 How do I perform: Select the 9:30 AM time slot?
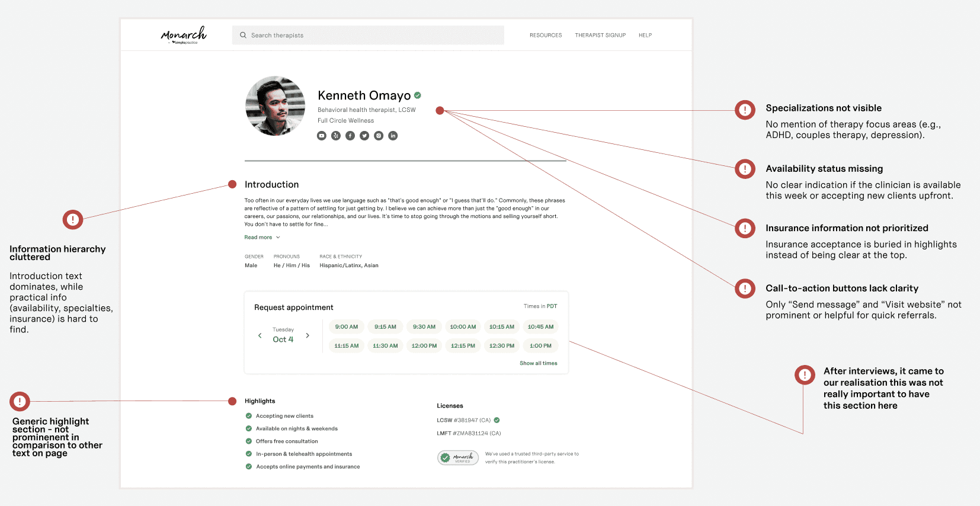(x=424, y=326)
